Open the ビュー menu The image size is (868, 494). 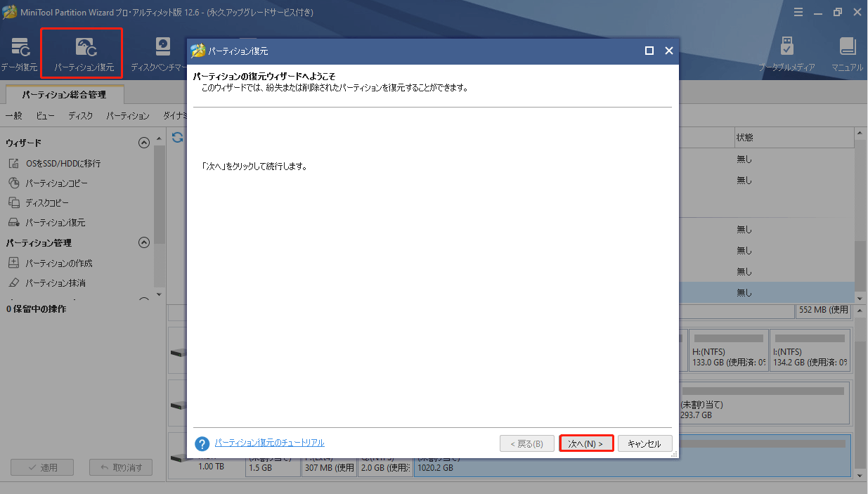45,115
